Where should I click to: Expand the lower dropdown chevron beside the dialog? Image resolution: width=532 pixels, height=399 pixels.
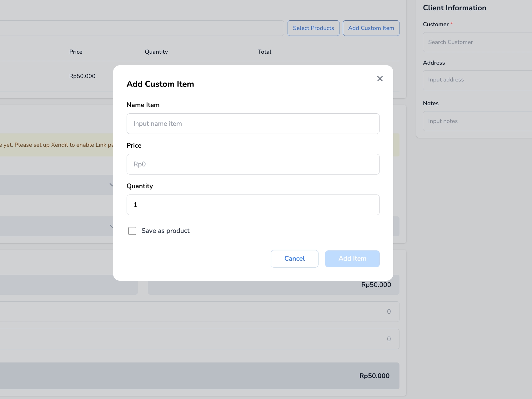(x=111, y=226)
